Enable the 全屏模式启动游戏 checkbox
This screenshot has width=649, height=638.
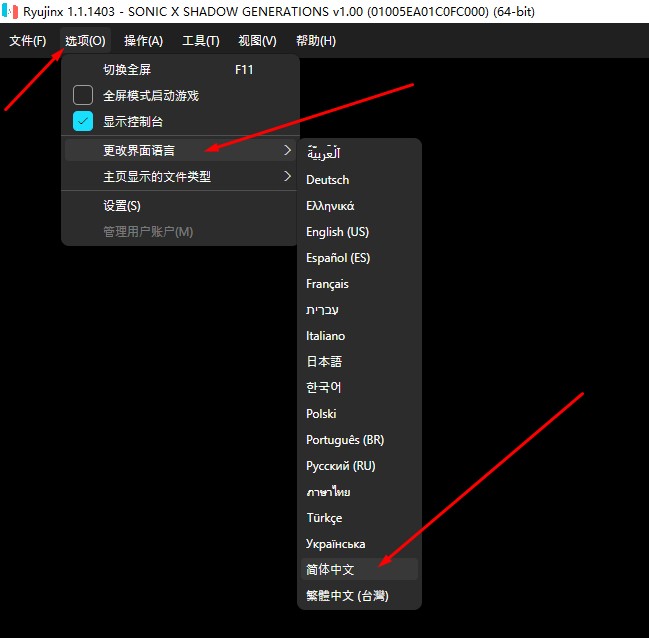pos(83,95)
